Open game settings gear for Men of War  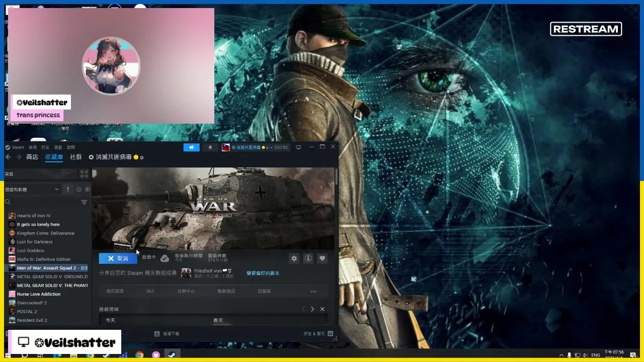pyautogui.click(x=294, y=258)
